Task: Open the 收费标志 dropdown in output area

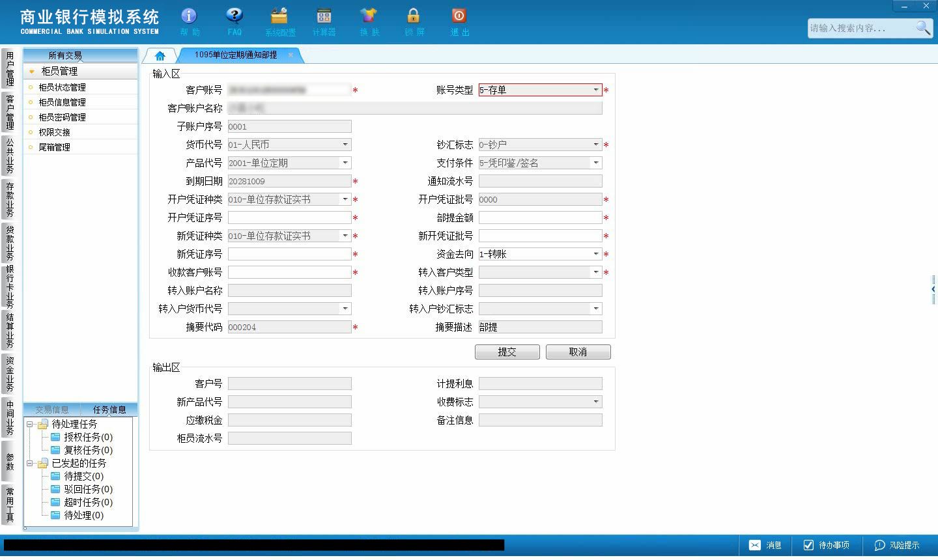Action: tap(595, 402)
